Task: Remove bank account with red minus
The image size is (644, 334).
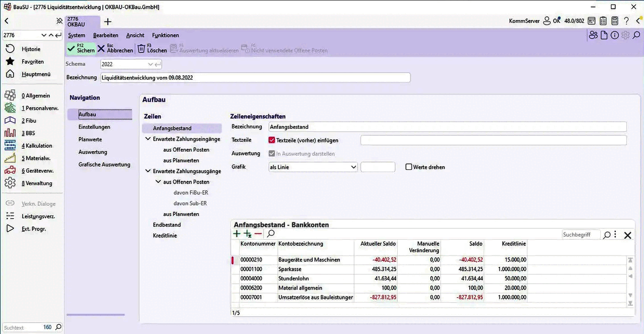Action: click(x=258, y=234)
